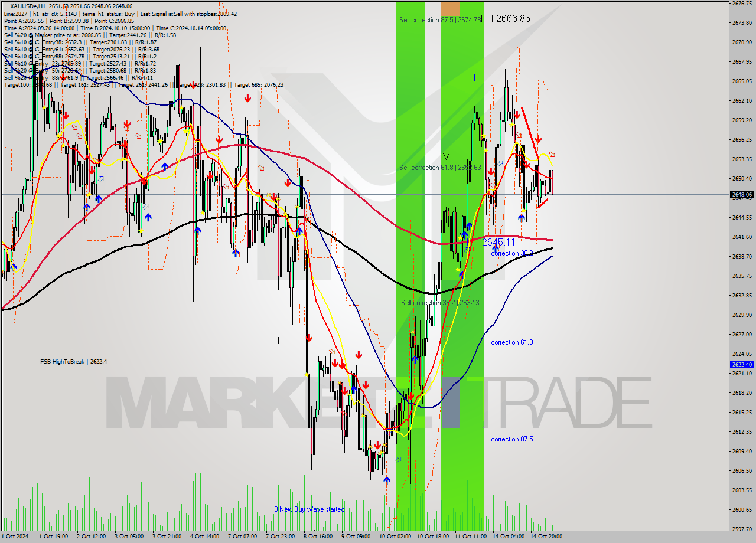Click the XAUUSDe,H1 chart title
This screenshot has height=543, width=756.
71,6
